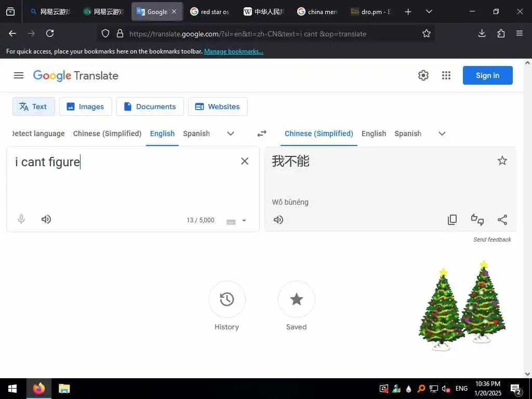
Task: Switch to the china men tab
Action: click(x=318, y=12)
